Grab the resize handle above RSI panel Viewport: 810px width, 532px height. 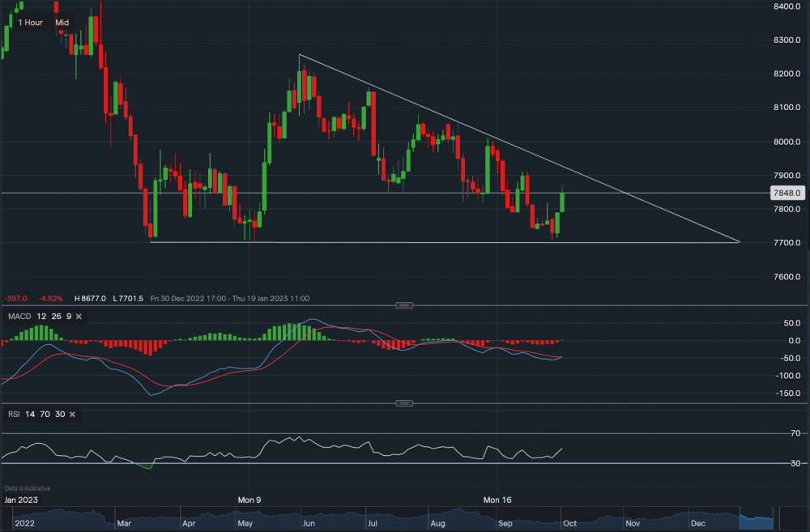tap(405, 403)
